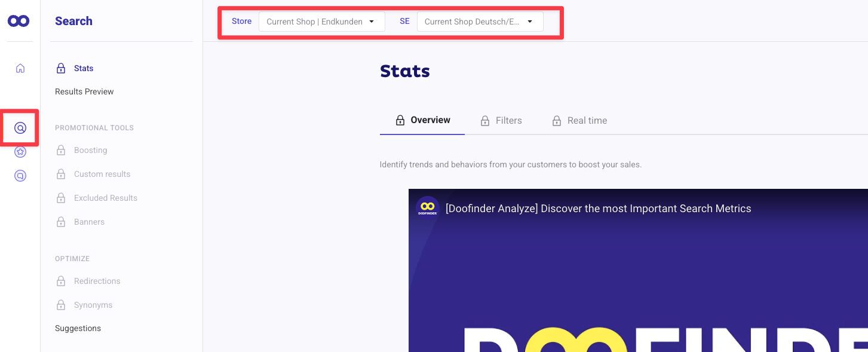
Task: Click the lock icon beside Boosting
Action: pyautogui.click(x=61, y=150)
